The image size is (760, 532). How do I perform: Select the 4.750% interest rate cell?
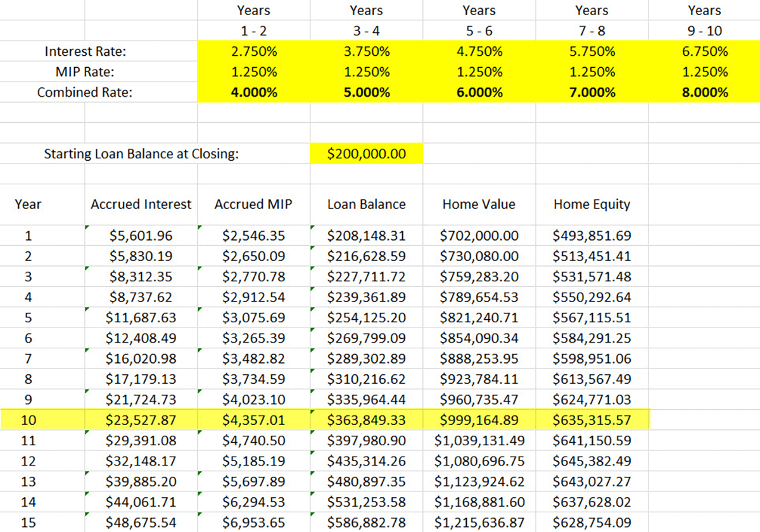pos(479,52)
